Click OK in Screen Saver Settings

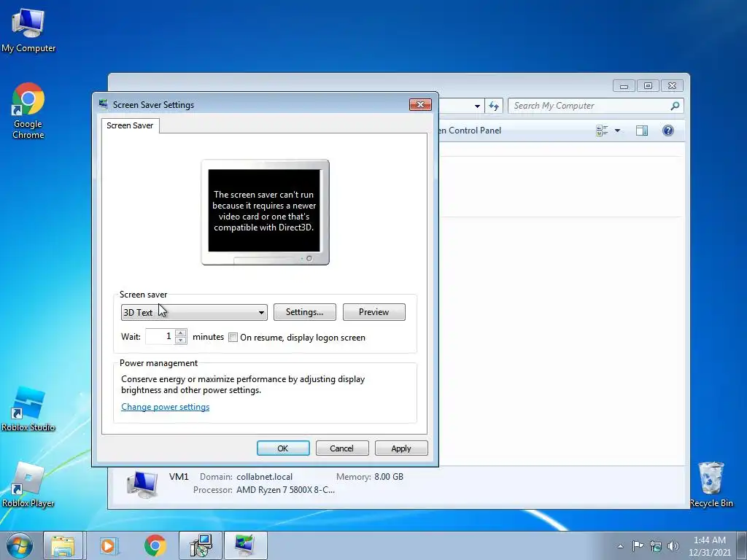tap(283, 448)
